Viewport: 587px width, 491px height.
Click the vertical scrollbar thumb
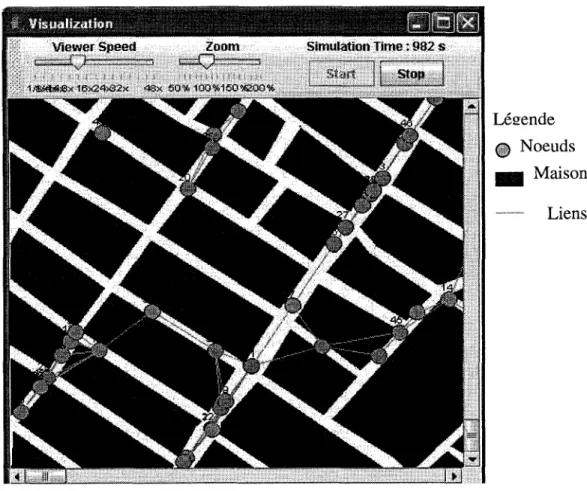point(472,436)
